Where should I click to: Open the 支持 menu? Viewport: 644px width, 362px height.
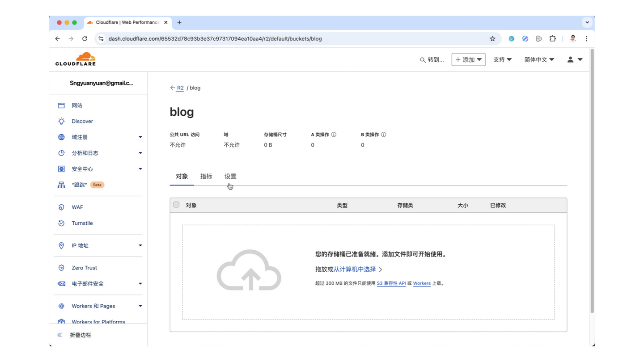point(502,59)
